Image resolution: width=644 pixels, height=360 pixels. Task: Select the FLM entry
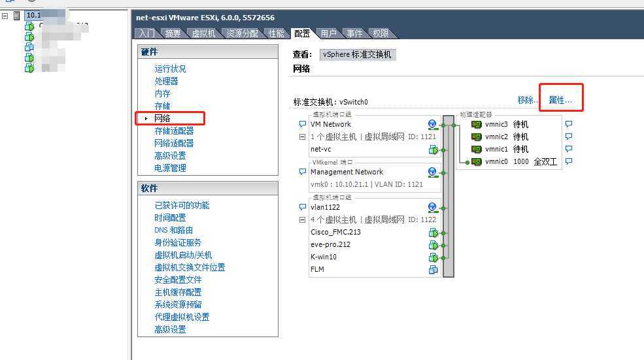[317, 269]
